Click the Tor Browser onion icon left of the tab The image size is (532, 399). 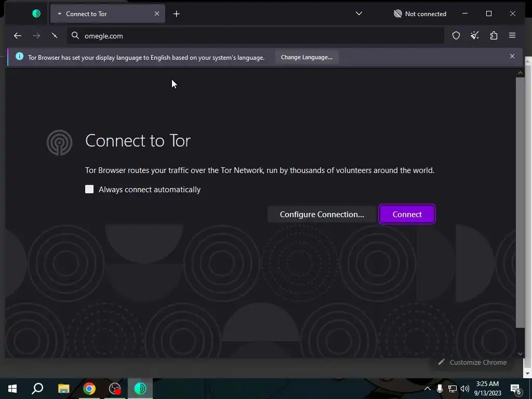click(36, 14)
